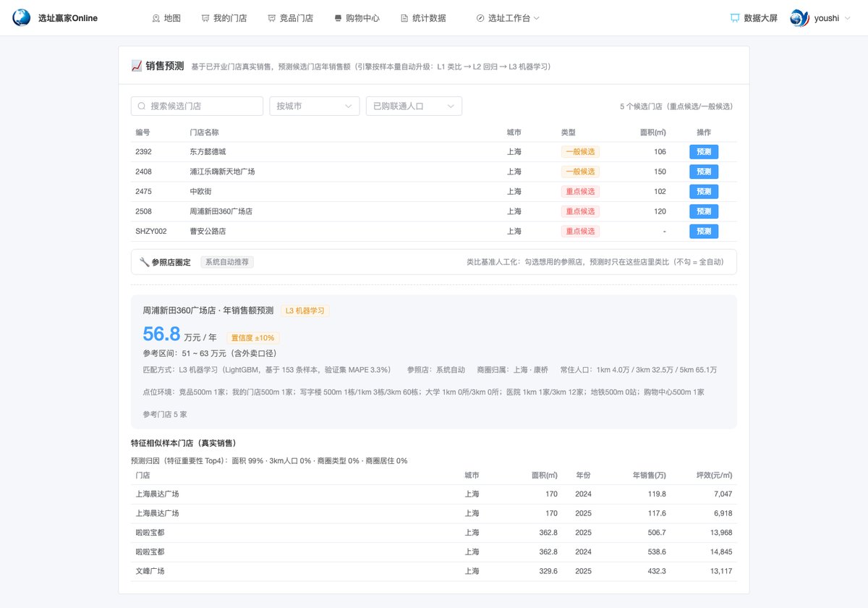Click the youshi user avatar
The width and height of the screenshot is (868, 608).
[x=799, y=18]
